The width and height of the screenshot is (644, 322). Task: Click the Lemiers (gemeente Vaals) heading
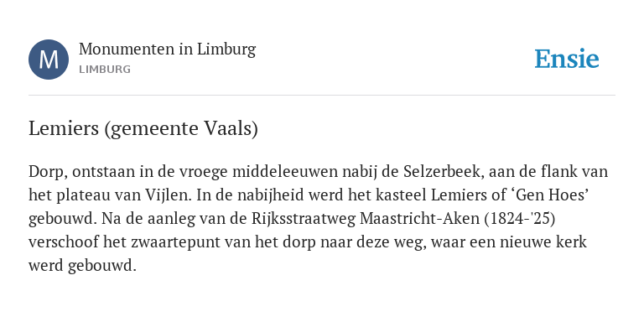(143, 129)
